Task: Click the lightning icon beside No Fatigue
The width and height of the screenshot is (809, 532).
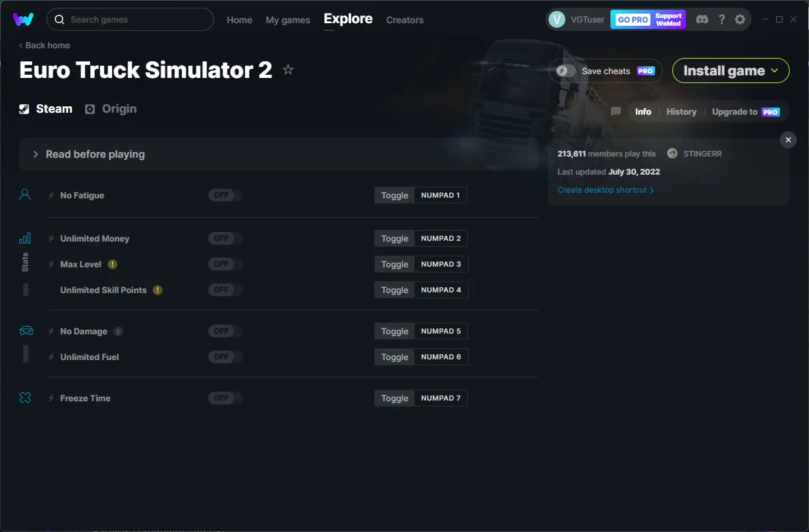Action: 52,195
